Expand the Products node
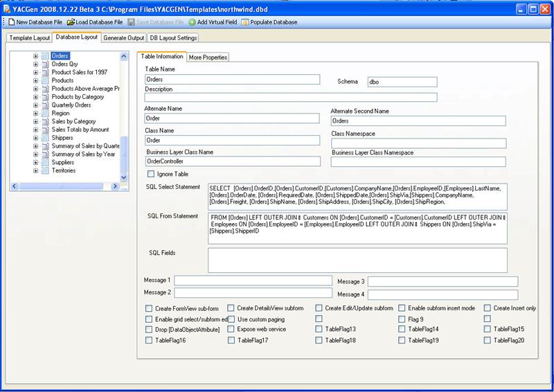 pos(35,80)
